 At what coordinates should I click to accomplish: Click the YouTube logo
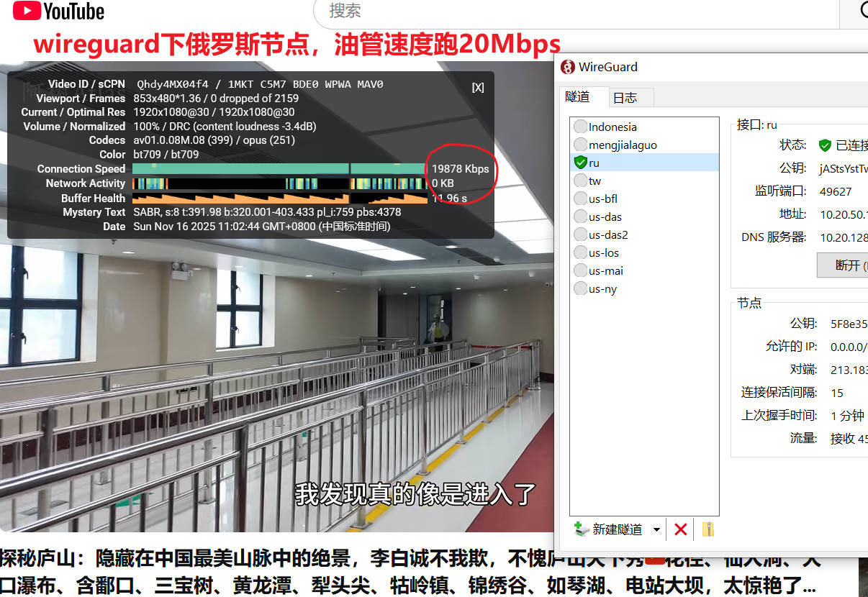[59, 11]
